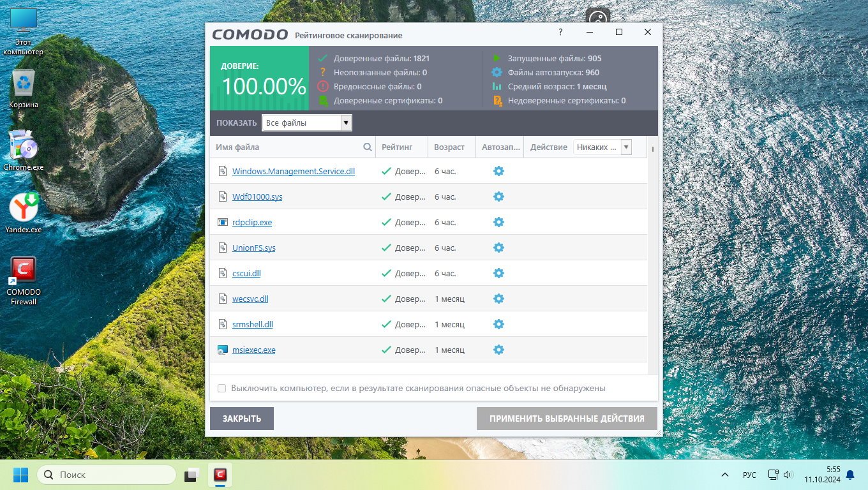Open the cscui.dll file link

(x=246, y=273)
